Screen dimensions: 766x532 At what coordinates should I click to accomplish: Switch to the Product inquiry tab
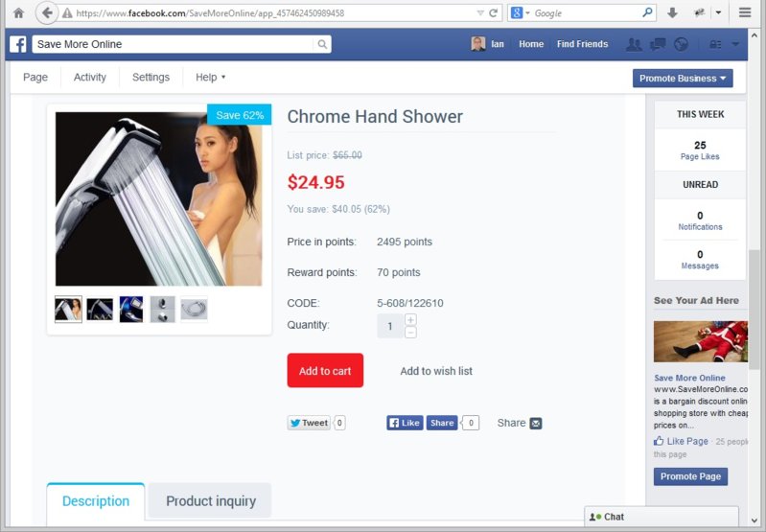click(211, 500)
